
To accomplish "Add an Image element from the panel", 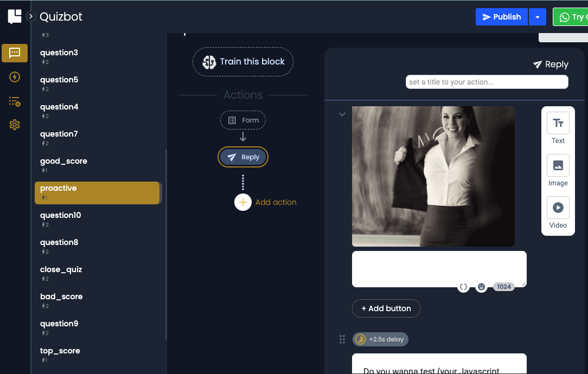I will point(558,171).
